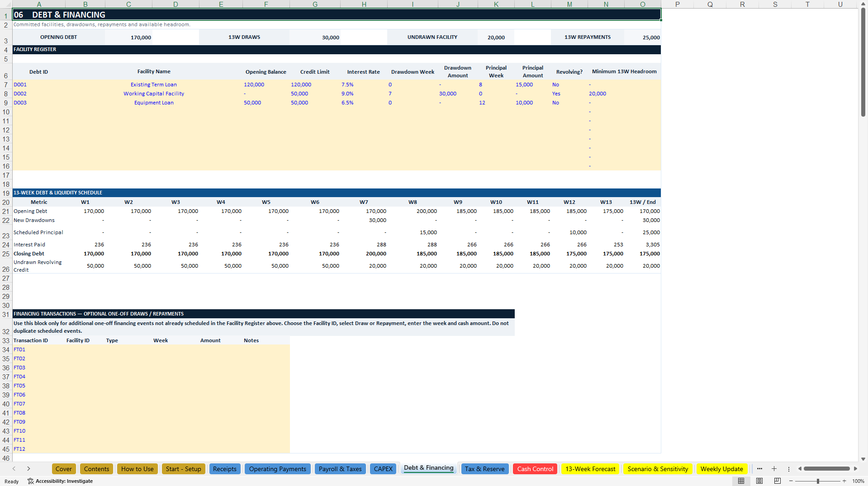Click the vertical scrollbar thumb
The image size is (868, 486).
863,62
